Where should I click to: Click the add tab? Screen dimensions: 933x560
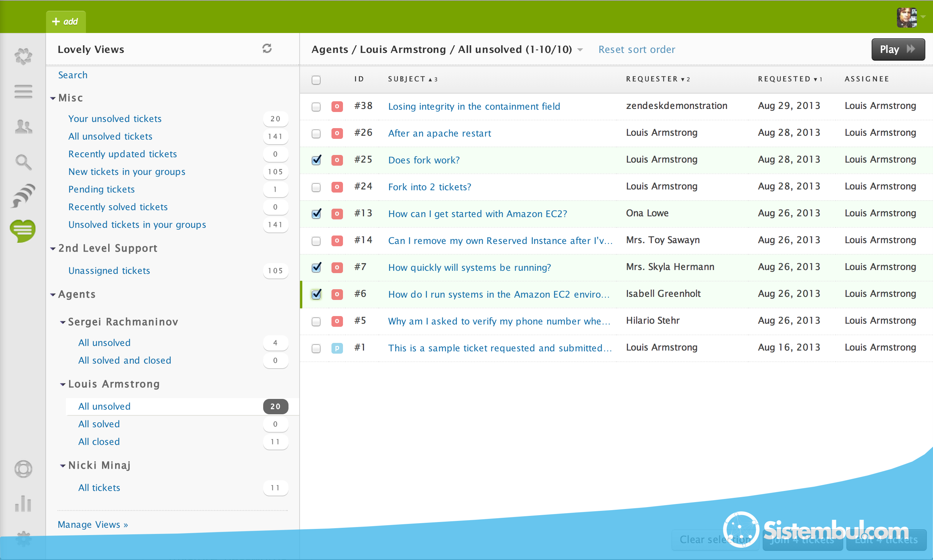pos(66,21)
